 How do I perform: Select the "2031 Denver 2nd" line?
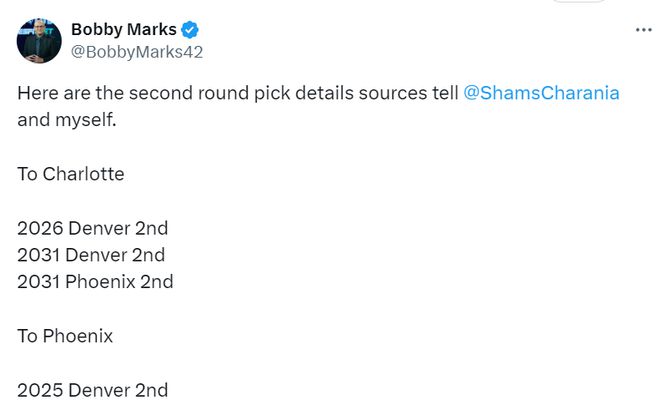(x=91, y=255)
